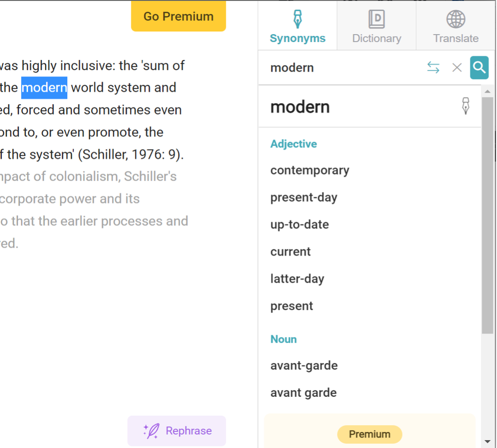Switch to the Translate tab
This screenshot has height=448, width=497.
pos(456,26)
